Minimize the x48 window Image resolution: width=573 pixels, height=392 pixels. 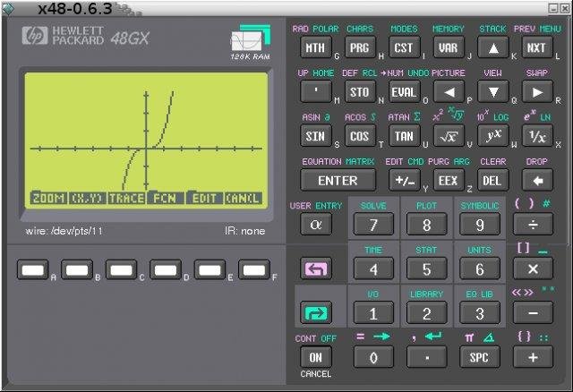(553, 8)
